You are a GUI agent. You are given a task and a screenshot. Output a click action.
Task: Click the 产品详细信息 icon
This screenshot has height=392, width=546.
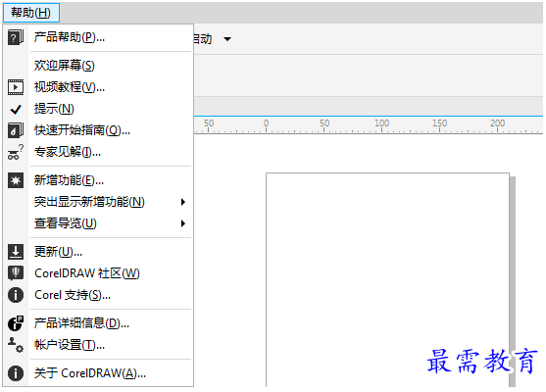click(x=16, y=323)
